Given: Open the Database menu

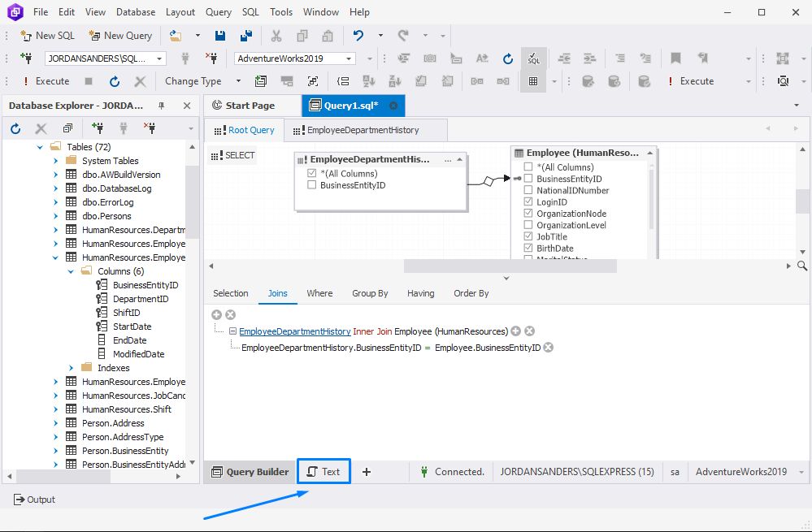Looking at the screenshot, I should click(x=136, y=12).
